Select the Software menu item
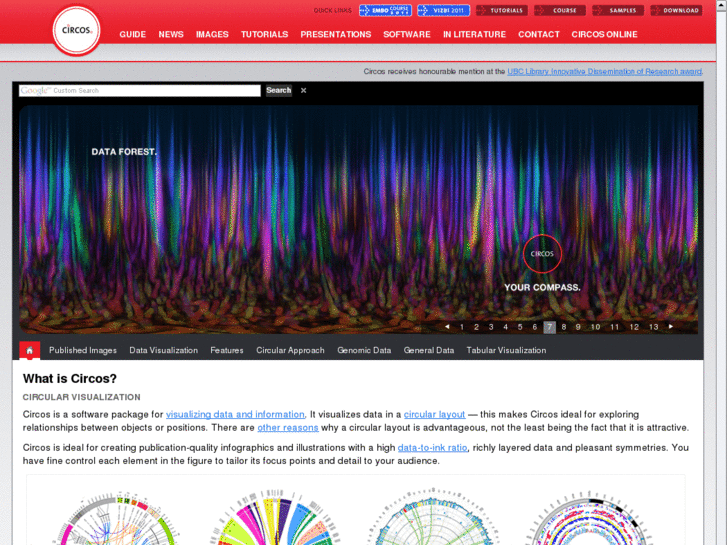The width and height of the screenshot is (727, 545). pyautogui.click(x=407, y=34)
